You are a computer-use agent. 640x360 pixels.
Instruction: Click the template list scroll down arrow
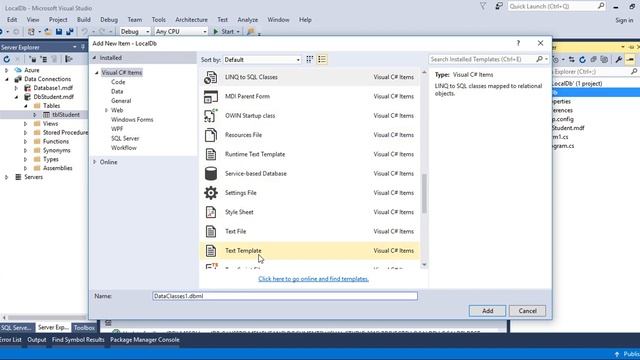pos(424,265)
